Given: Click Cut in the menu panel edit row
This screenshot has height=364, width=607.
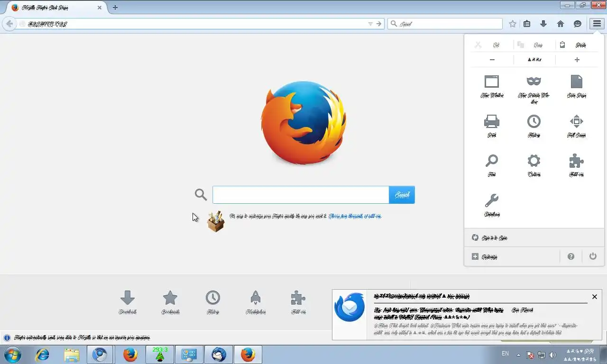Looking at the screenshot, I should [x=492, y=45].
